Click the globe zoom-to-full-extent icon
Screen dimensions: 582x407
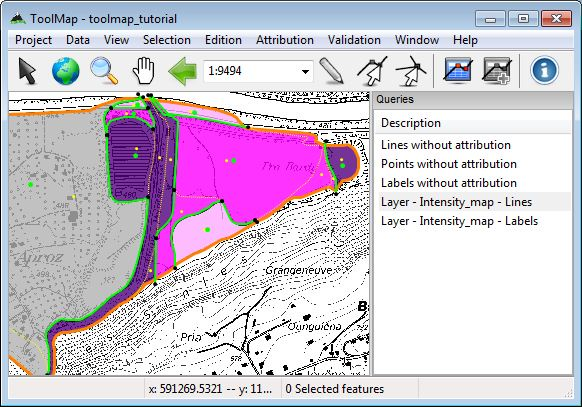point(66,70)
